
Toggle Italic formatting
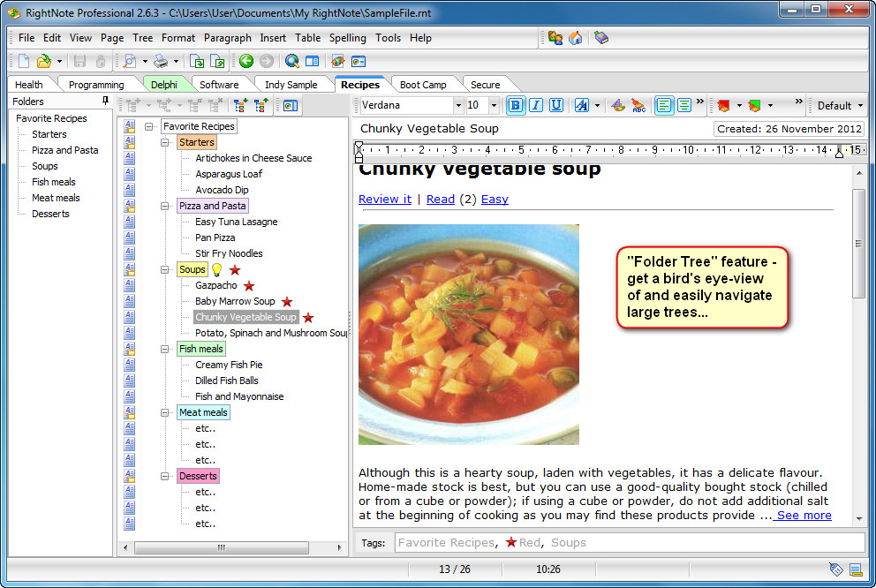(535, 105)
